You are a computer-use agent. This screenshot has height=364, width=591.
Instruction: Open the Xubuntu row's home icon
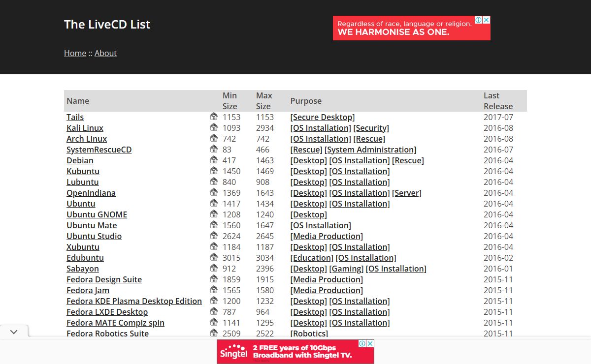[x=214, y=246]
